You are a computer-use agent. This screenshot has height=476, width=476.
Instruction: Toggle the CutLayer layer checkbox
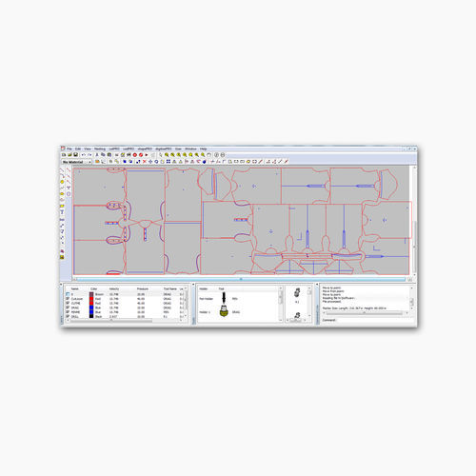(x=68, y=299)
